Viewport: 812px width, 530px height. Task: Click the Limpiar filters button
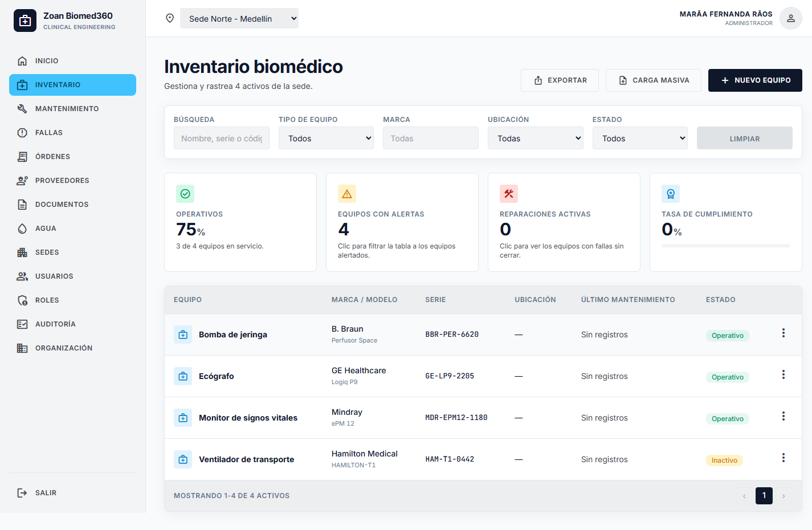(x=745, y=138)
